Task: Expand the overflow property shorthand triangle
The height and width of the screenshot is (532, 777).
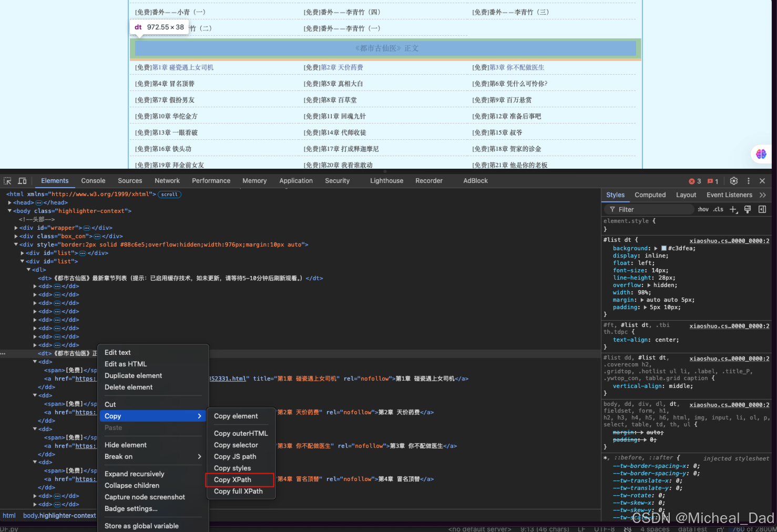Action: 649,285
